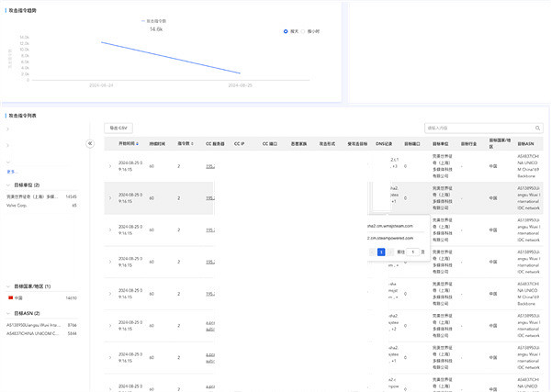Select AS4837 CHINA UNICOM filter item

pos(33,333)
